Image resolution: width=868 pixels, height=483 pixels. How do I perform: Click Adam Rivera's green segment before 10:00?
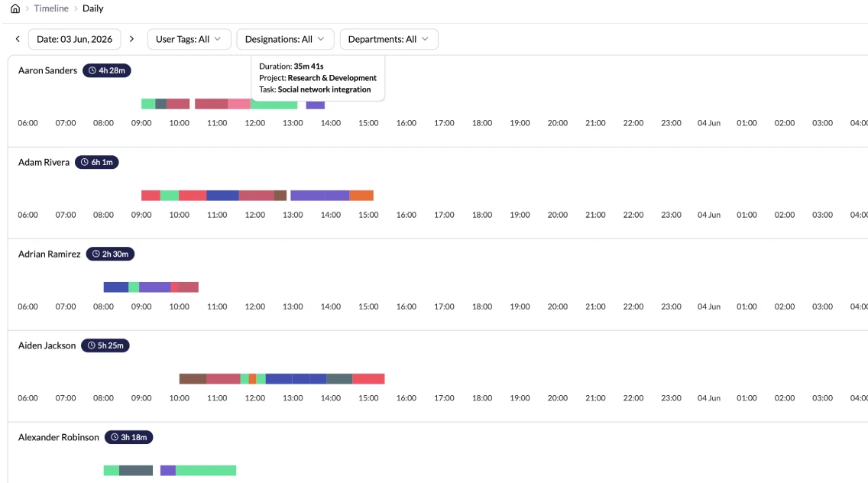click(x=170, y=196)
